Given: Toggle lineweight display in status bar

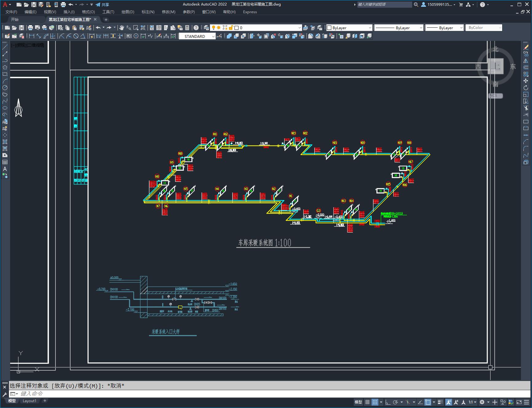Looking at the screenshot, I should point(440,402).
